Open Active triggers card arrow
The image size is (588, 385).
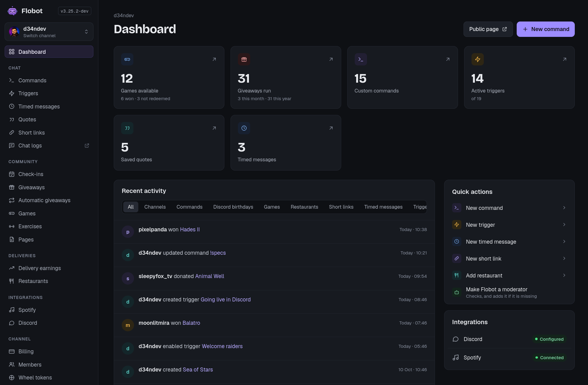[x=565, y=59]
